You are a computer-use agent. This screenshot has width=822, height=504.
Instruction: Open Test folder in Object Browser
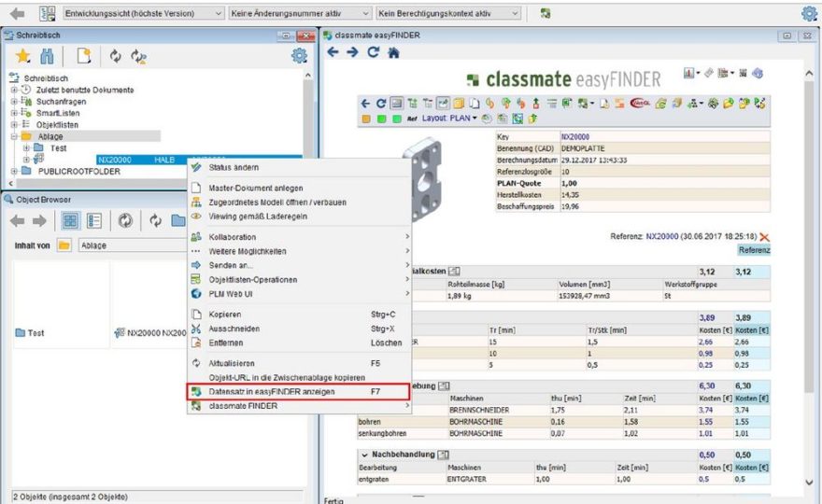(30, 332)
